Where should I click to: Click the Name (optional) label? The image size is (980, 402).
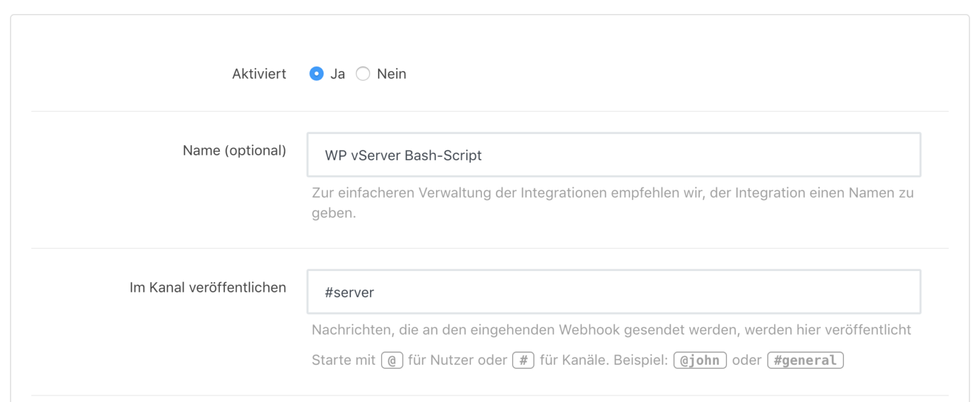tap(233, 151)
